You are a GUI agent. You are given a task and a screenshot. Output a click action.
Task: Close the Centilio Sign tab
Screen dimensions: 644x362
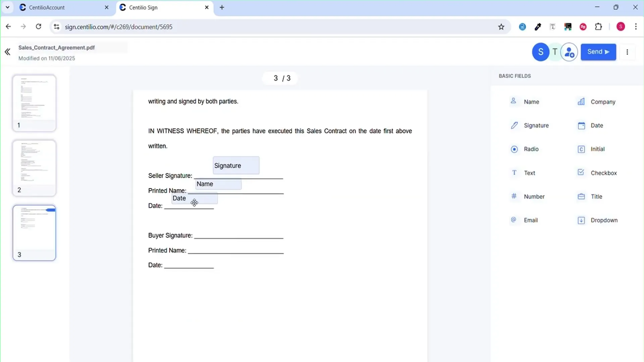tap(207, 7)
